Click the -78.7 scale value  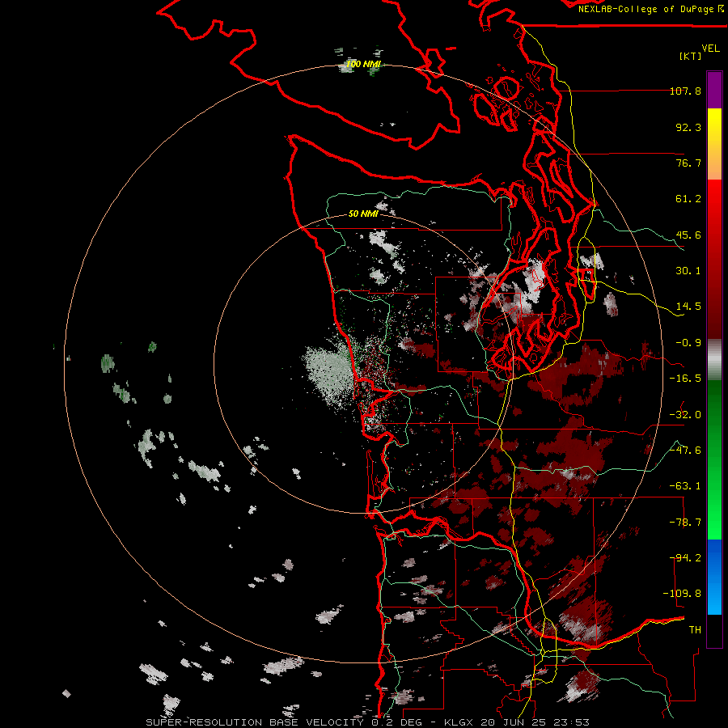coord(685,523)
